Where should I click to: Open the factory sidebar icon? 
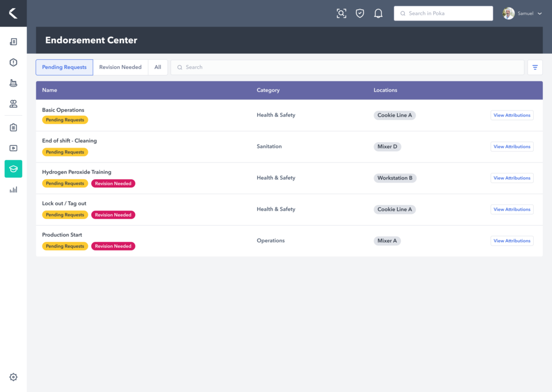13,83
